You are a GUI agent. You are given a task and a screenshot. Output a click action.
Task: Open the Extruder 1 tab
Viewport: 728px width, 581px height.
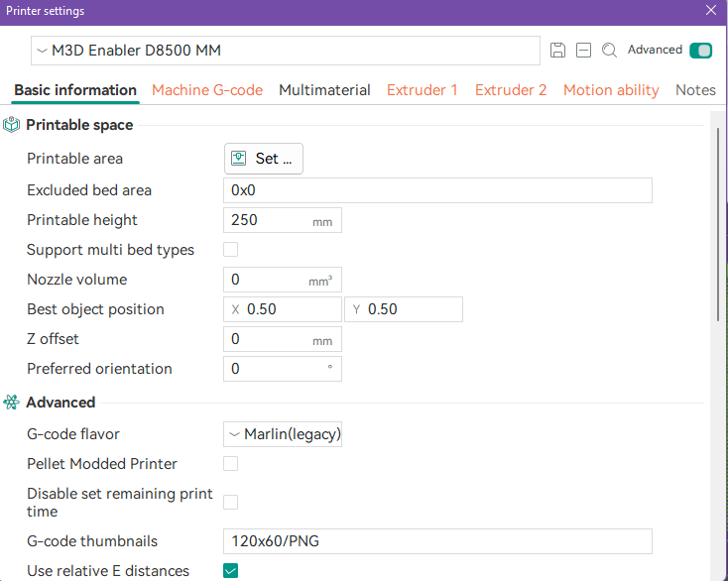(423, 90)
